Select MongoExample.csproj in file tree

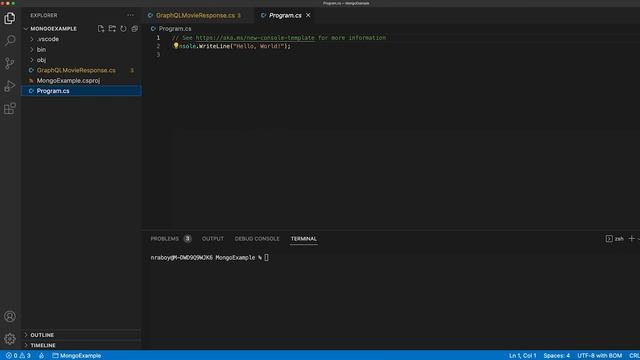coord(81,80)
